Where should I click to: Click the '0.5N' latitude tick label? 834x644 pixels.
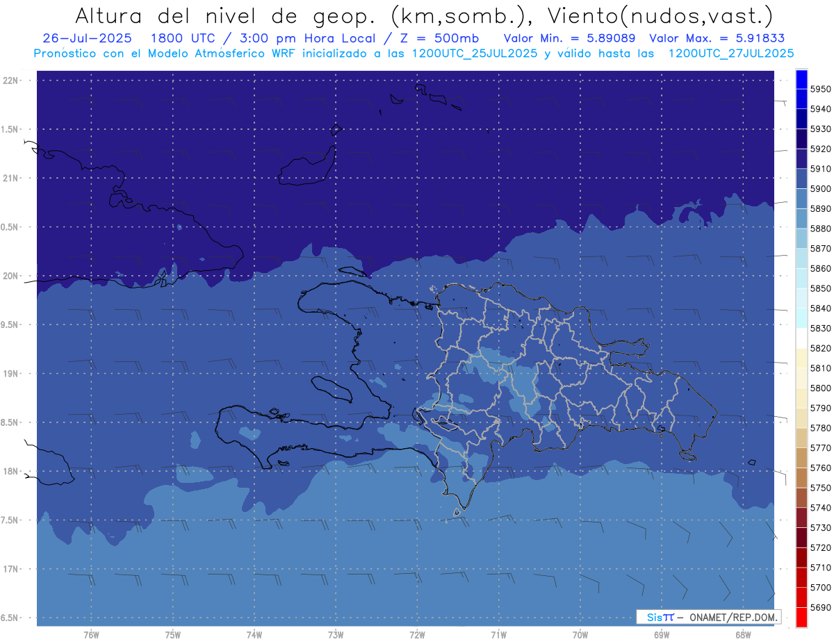[x=10, y=227]
